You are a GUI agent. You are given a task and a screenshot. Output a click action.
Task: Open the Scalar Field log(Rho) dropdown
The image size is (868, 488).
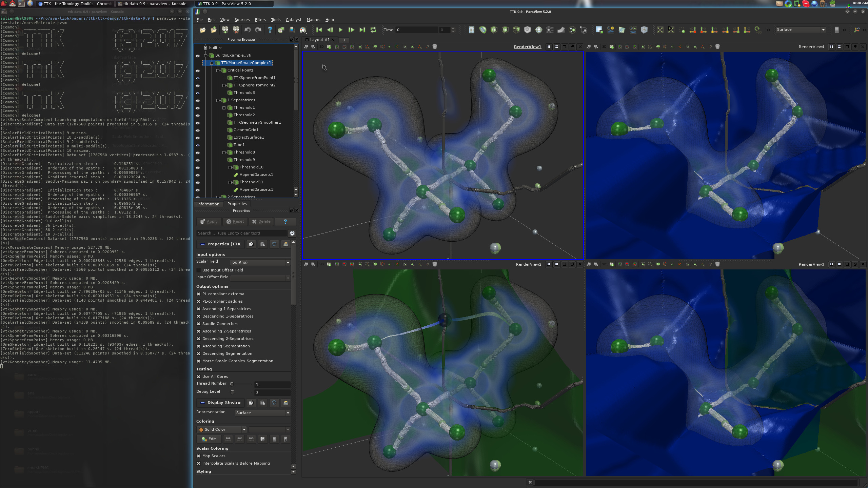[x=260, y=262]
